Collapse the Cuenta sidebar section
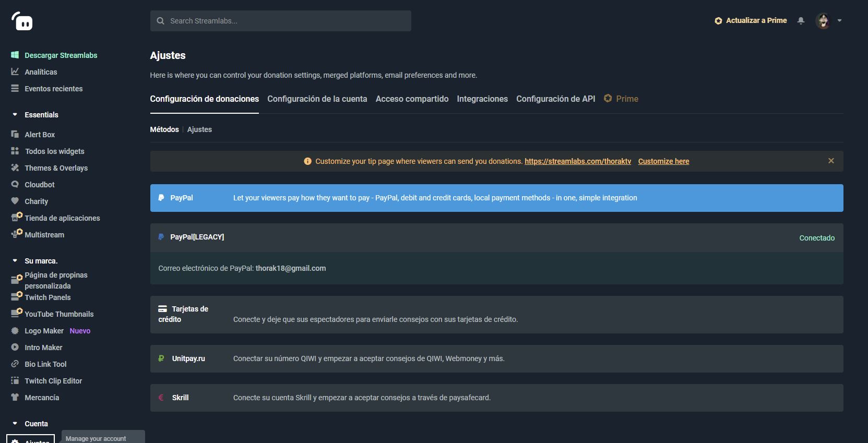 pos(15,424)
